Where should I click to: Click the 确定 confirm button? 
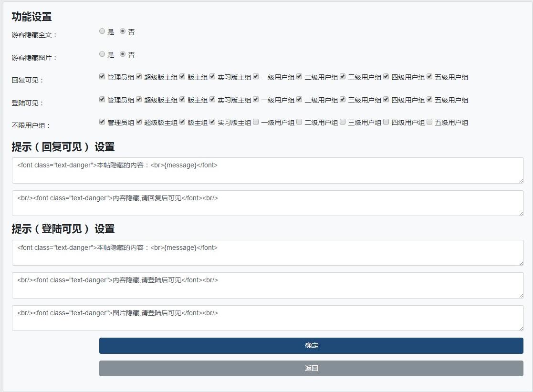(x=311, y=345)
